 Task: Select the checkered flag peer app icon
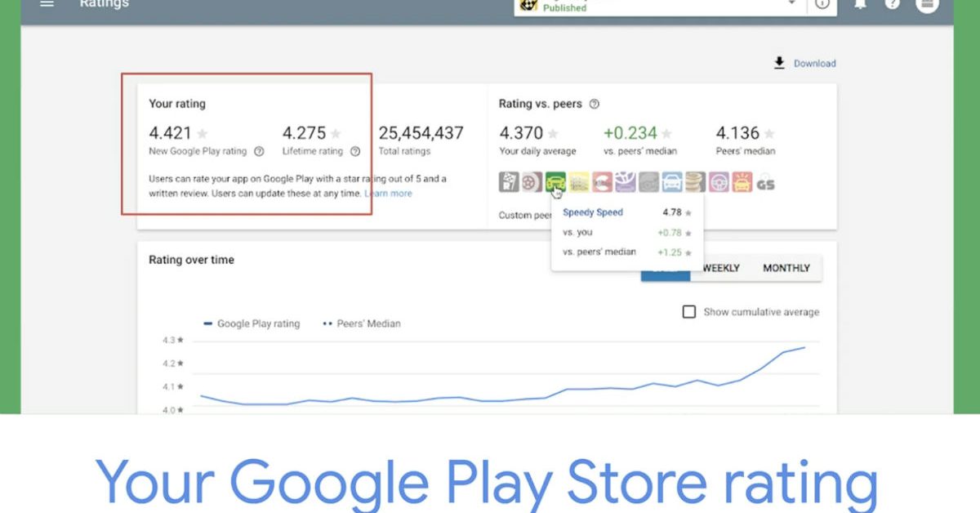pyautogui.click(x=509, y=182)
